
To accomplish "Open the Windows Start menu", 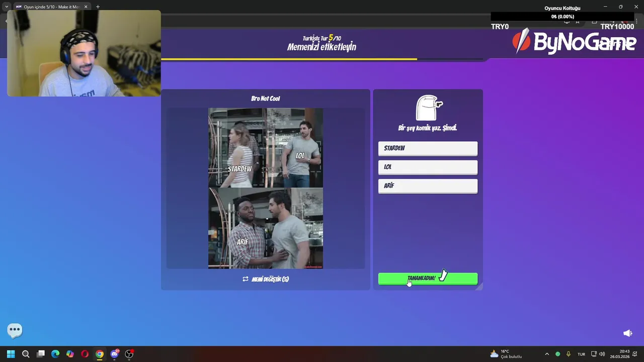I will pos(11,354).
